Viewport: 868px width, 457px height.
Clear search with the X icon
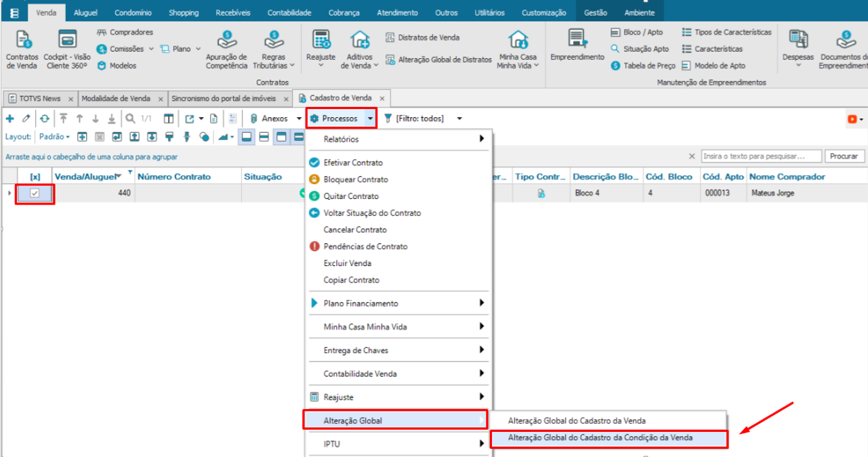tap(692, 156)
